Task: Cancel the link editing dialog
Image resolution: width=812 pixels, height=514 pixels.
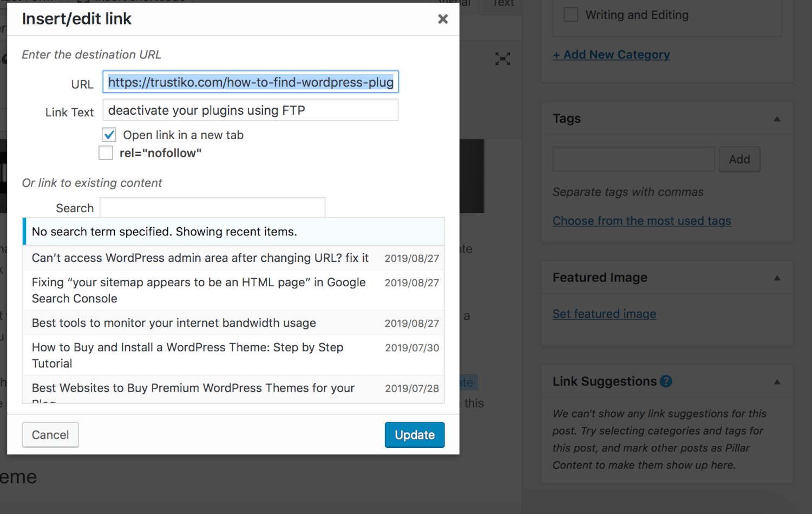Action: click(x=50, y=434)
